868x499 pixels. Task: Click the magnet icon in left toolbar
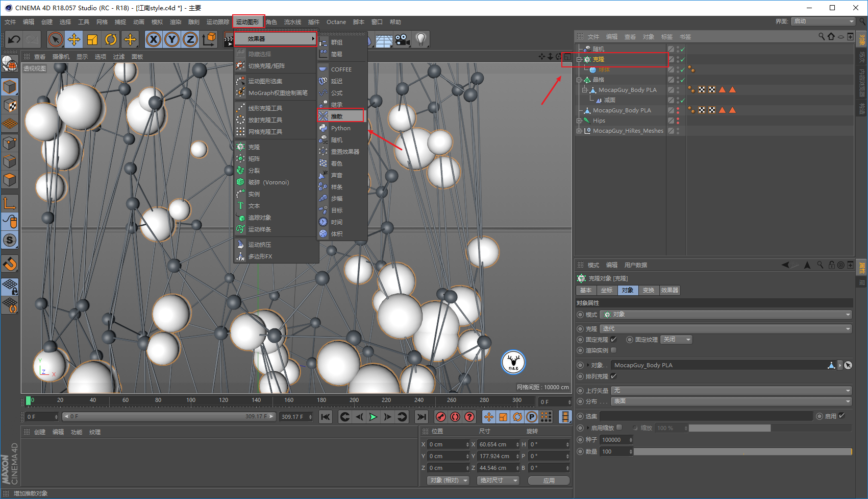point(10,264)
